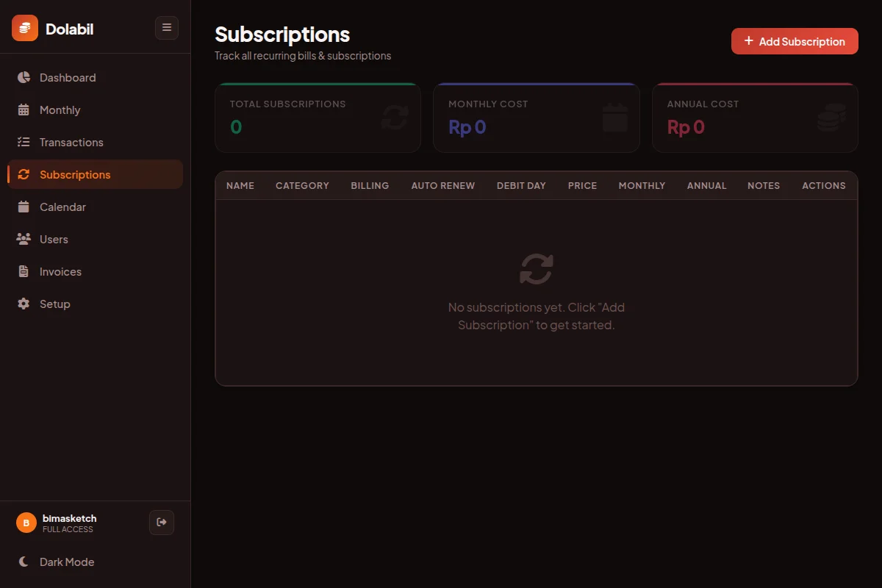
Task: Collapse sidebar with hamburger menu button
Action: [x=167, y=28]
